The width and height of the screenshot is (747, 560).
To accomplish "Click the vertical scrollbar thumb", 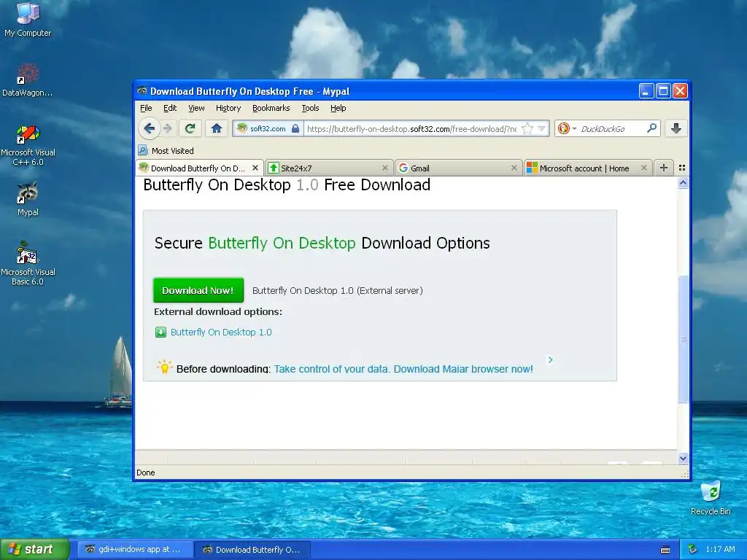I will 683,339.
